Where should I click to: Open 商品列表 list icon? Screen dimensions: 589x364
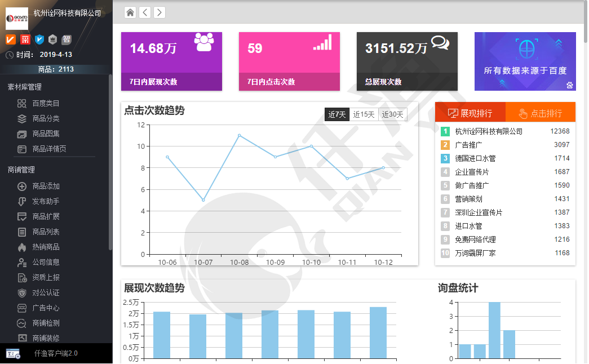coord(22,232)
